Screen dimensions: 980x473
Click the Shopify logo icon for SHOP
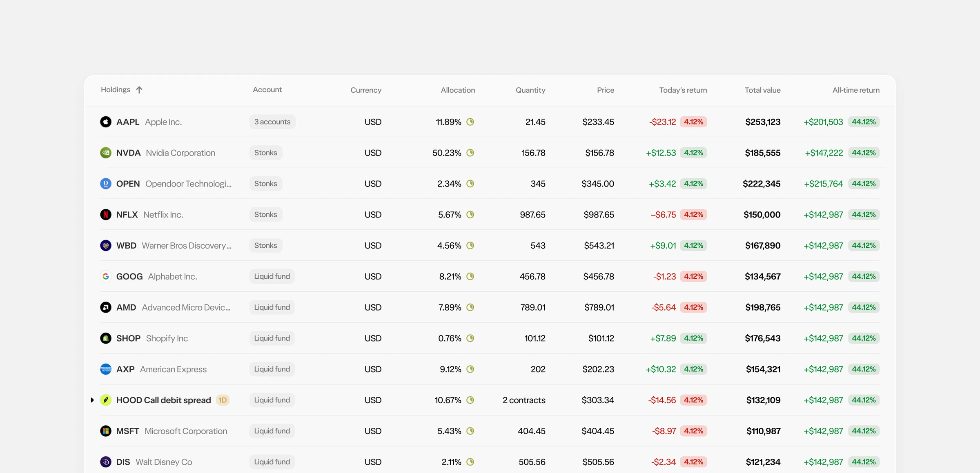click(106, 338)
